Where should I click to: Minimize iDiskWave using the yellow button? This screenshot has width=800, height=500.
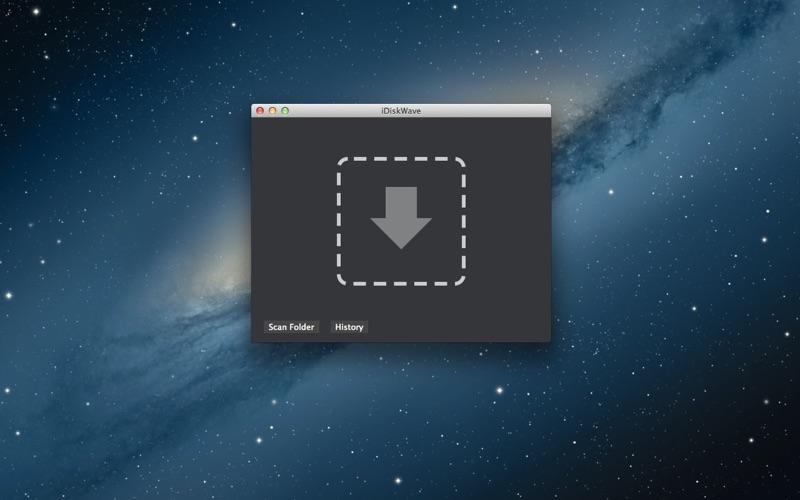tap(272, 111)
